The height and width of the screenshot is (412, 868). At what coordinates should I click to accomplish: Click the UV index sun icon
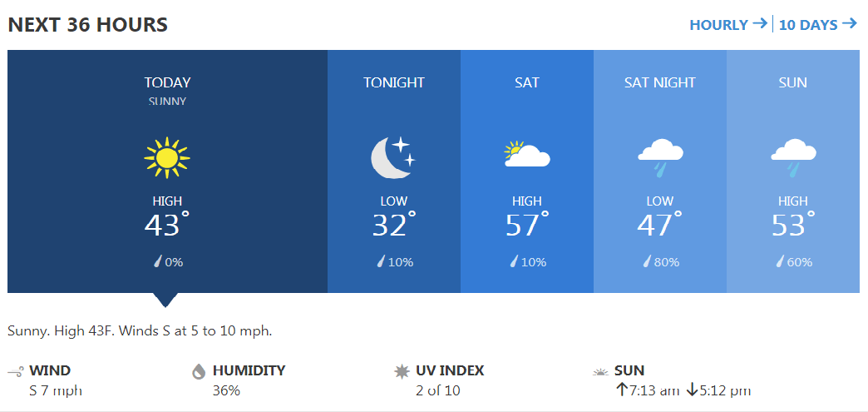402,371
